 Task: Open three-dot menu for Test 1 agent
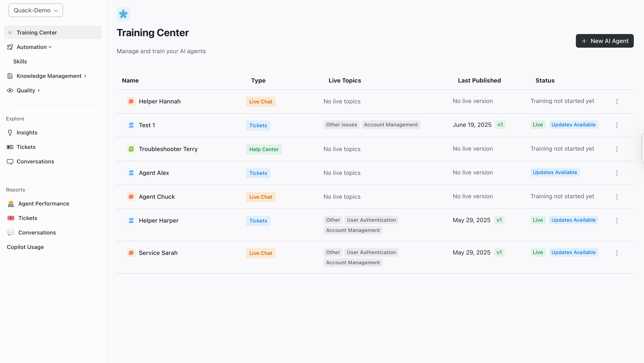pyautogui.click(x=617, y=125)
